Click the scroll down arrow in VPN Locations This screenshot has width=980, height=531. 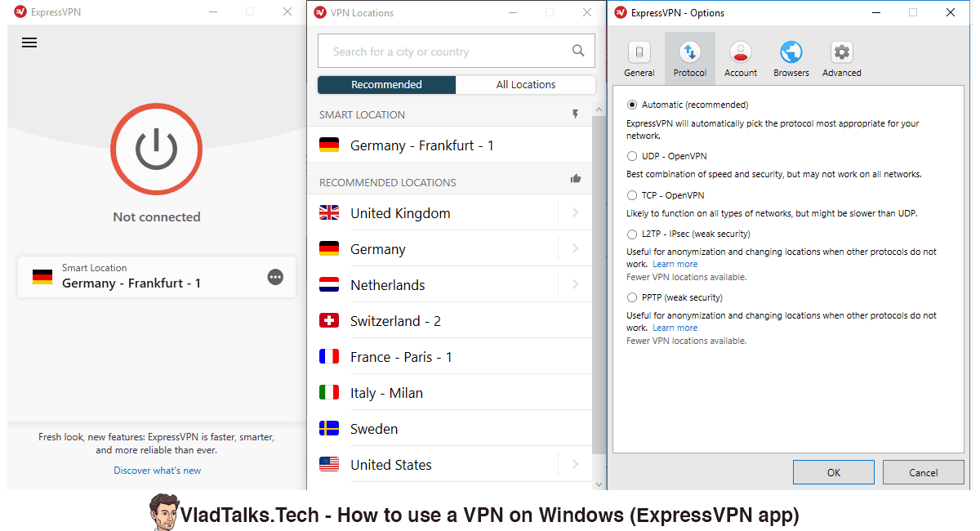click(x=599, y=484)
